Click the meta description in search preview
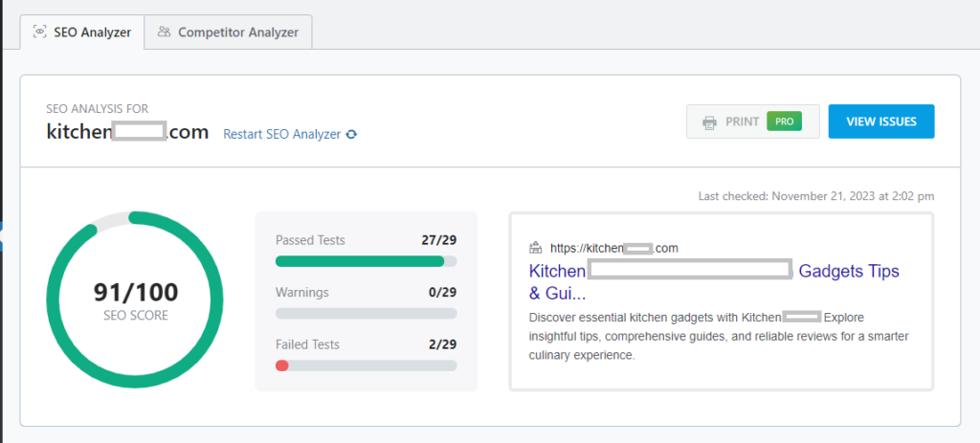 tap(718, 336)
